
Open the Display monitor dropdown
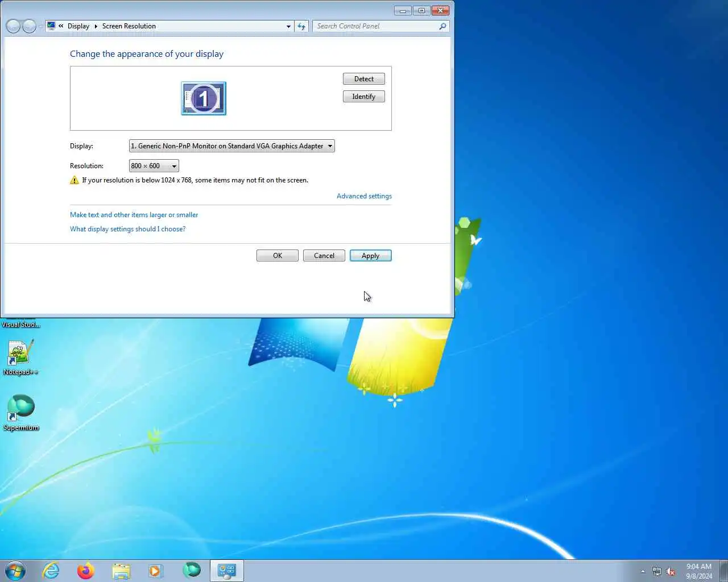pyautogui.click(x=231, y=146)
